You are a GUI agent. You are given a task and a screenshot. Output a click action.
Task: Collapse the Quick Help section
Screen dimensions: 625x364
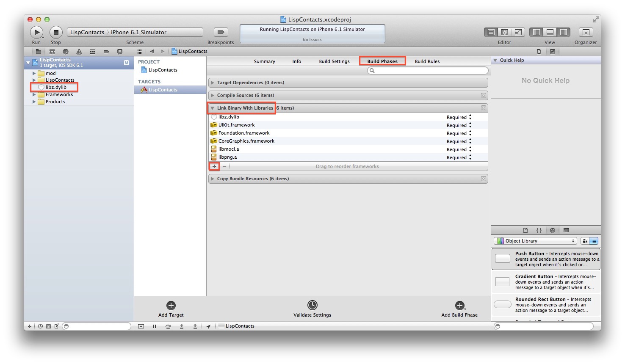point(495,61)
